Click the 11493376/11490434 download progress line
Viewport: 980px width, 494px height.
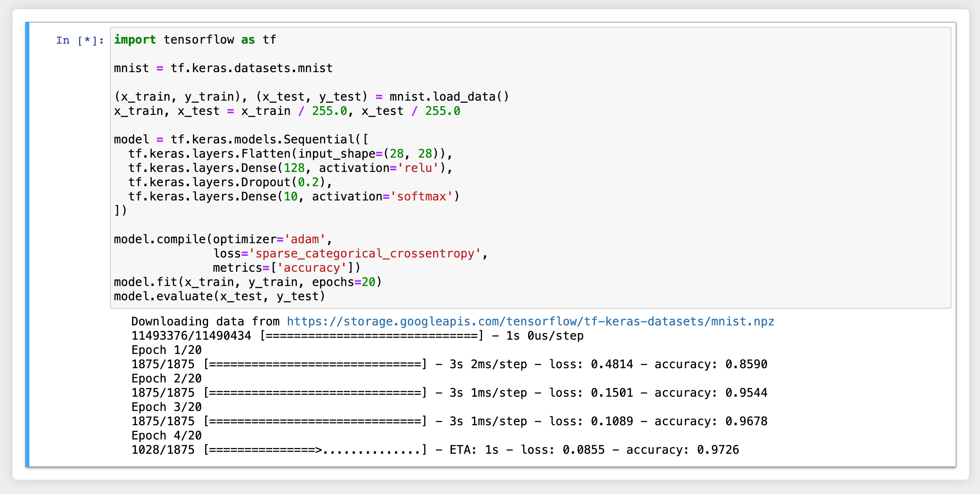pos(357,336)
